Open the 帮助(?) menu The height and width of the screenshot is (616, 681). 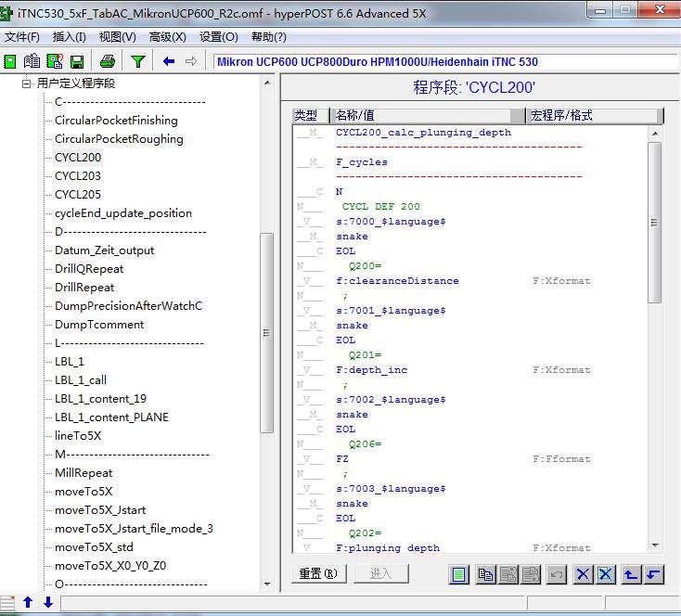[x=268, y=37]
